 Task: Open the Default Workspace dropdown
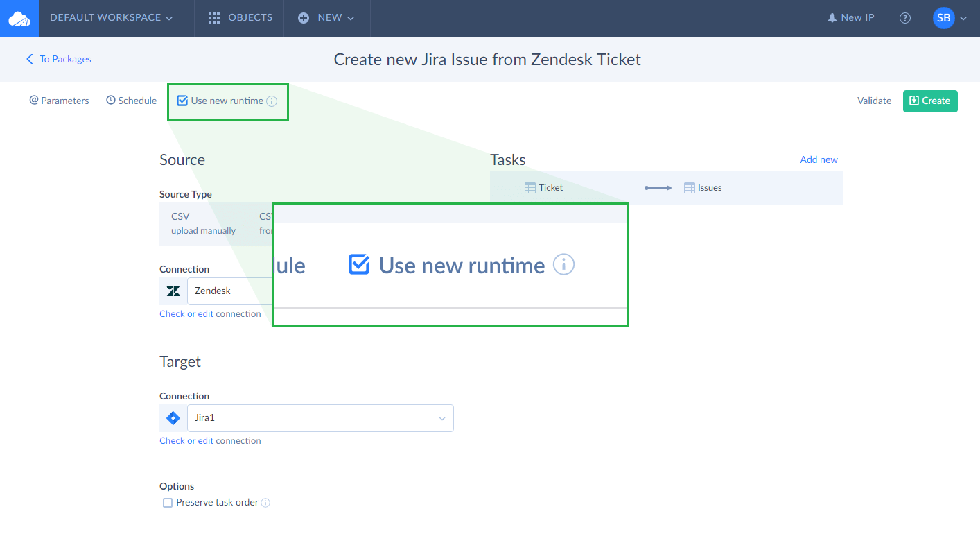click(x=112, y=18)
